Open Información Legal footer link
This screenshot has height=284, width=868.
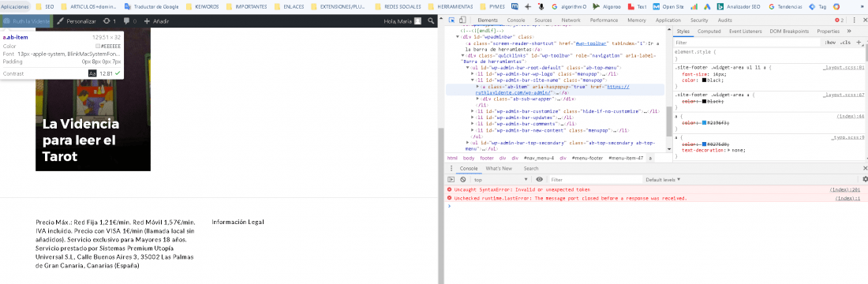click(x=238, y=222)
